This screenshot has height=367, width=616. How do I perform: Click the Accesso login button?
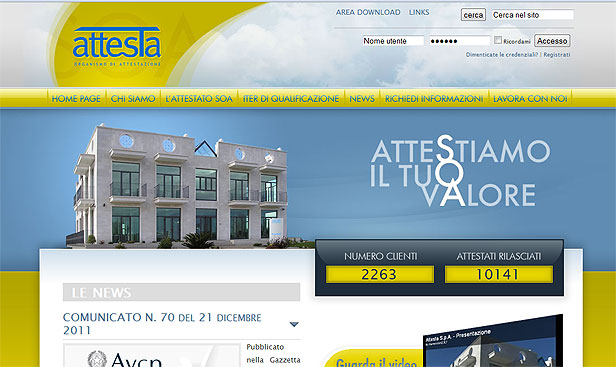pyautogui.click(x=552, y=41)
